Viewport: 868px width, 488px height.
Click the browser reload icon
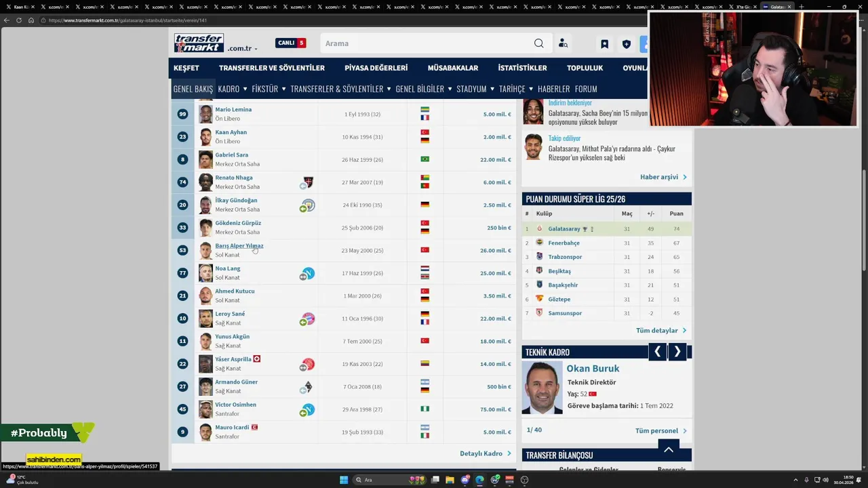click(x=19, y=20)
